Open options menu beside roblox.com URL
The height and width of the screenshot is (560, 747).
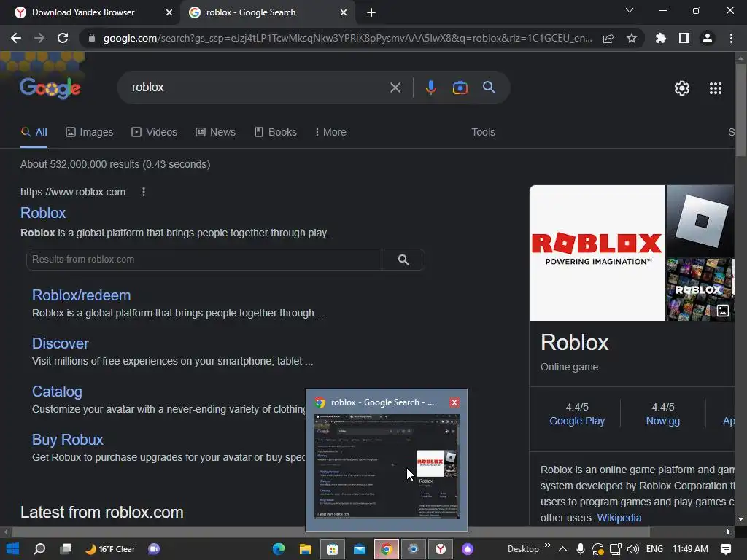(x=144, y=192)
